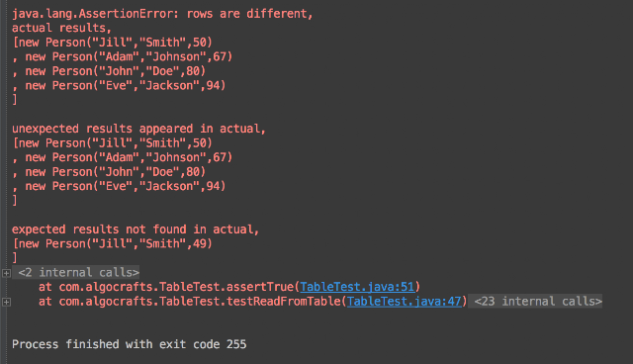Open the TableTest.java:51 link
Screen dimensions: 633x364
pos(357,287)
